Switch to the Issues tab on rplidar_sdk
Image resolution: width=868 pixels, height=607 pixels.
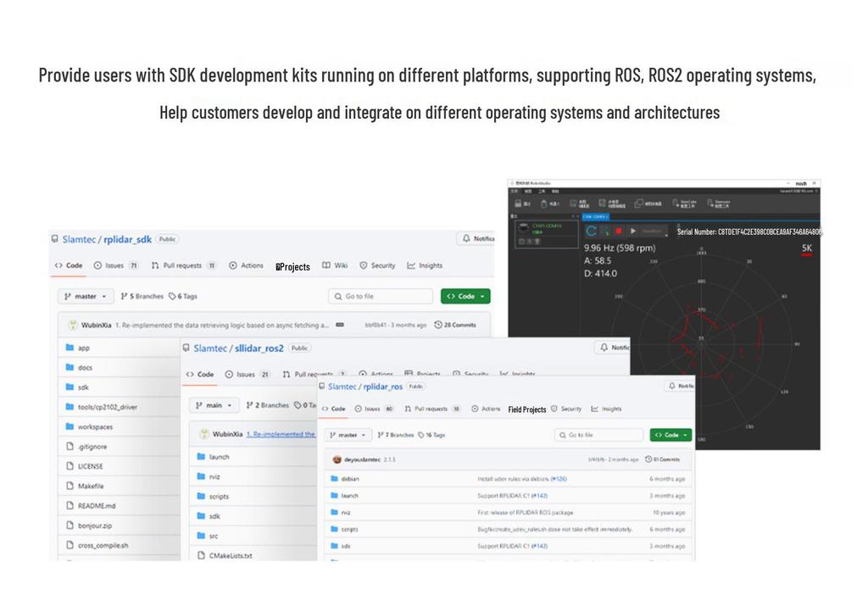(115, 266)
